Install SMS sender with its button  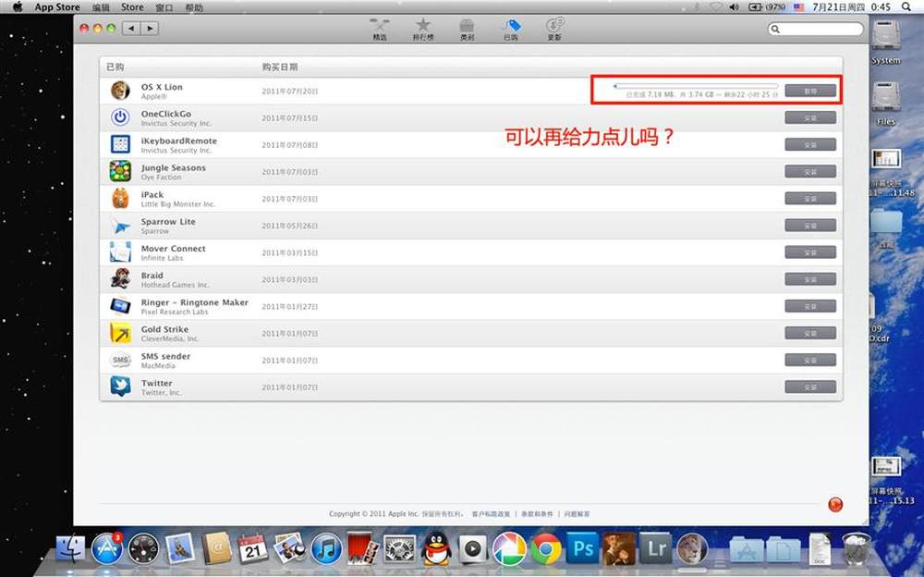(x=810, y=360)
